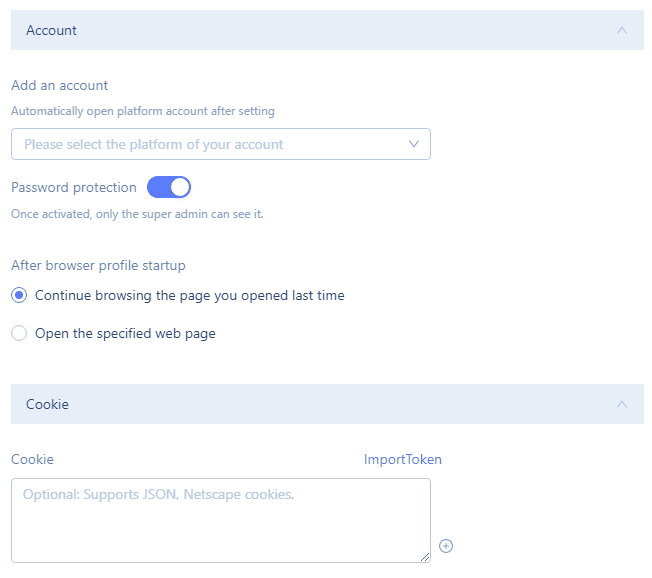Viewport: 652px width, 578px height.
Task: Click the 'Once activated, only the super admin' hint
Action: (x=137, y=214)
